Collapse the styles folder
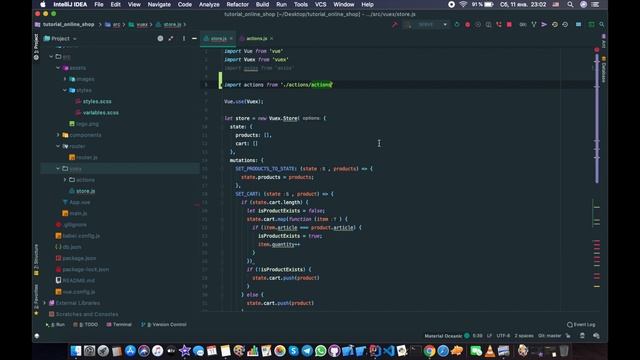The image size is (640, 360). coord(65,90)
